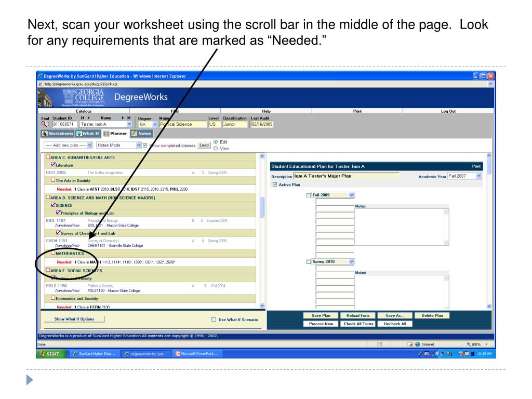Click the Student ID input field
532x399 pixels.
pyautogui.click(x=64, y=124)
